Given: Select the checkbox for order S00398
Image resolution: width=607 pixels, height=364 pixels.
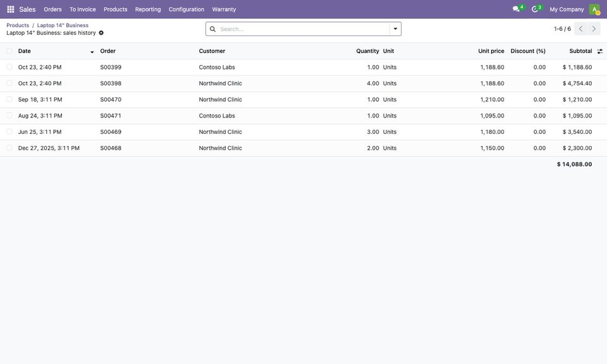Looking at the screenshot, I should tap(9, 83).
